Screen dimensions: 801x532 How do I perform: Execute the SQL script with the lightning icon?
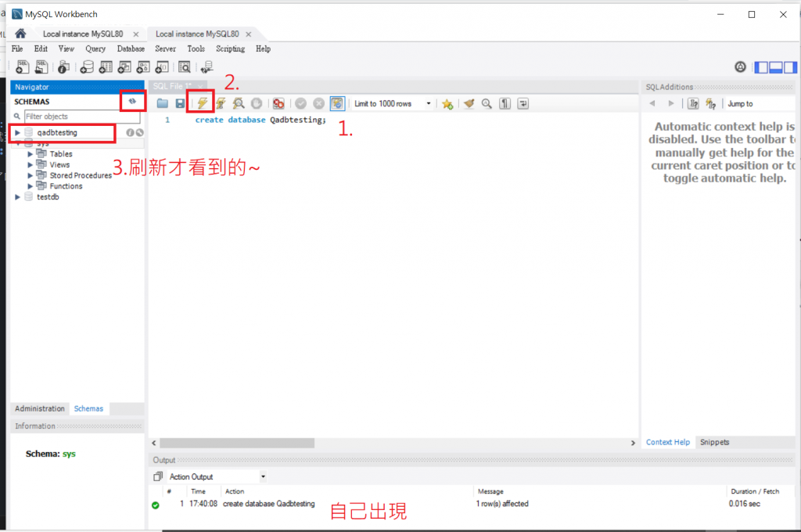coord(203,104)
